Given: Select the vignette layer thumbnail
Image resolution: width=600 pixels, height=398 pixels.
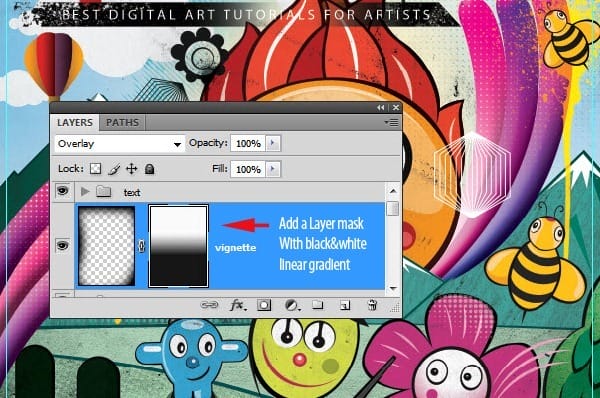Looking at the screenshot, I should click(x=107, y=246).
